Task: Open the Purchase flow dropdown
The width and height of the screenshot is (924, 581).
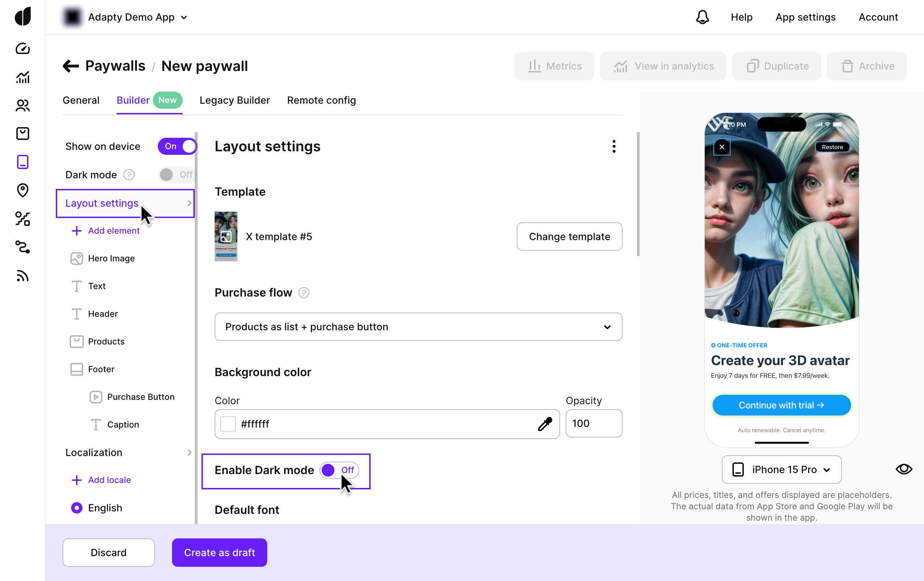Action: point(418,327)
